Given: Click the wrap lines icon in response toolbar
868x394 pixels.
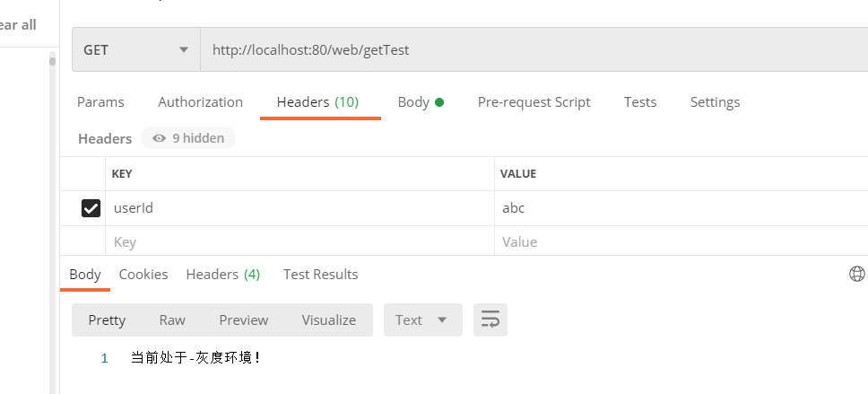Looking at the screenshot, I should (490, 320).
